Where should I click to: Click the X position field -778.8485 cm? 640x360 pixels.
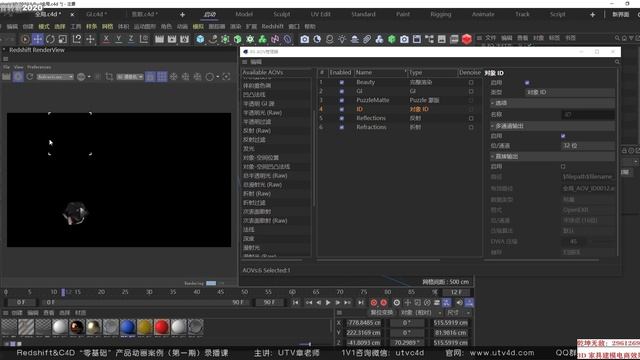coord(363,323)
